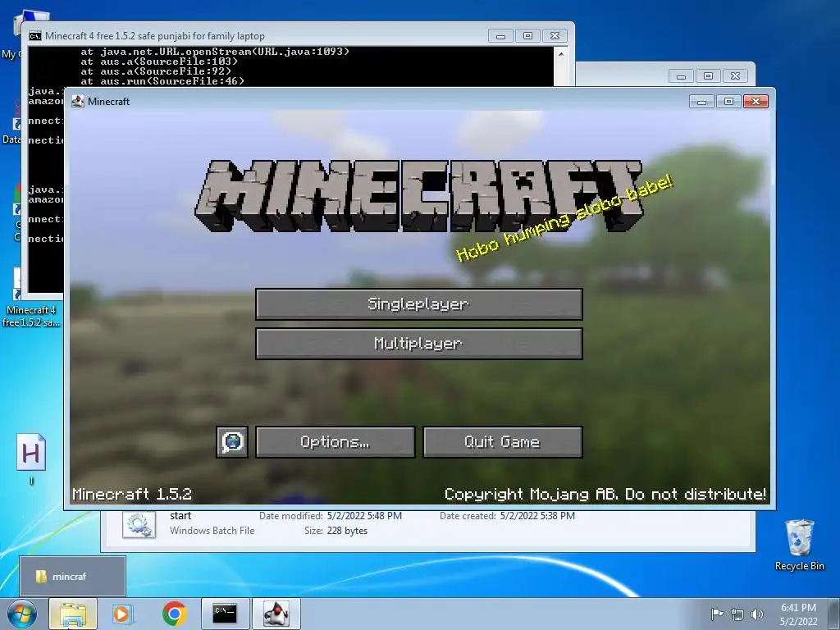Switch to command prompt taskbar item

pyautogui.click(x=225, y=614)
